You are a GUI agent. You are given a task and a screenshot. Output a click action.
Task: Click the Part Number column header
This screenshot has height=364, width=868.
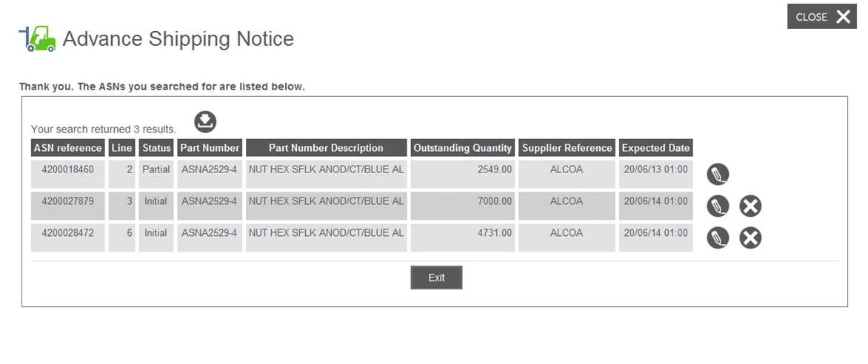click(x=210, y=148)
